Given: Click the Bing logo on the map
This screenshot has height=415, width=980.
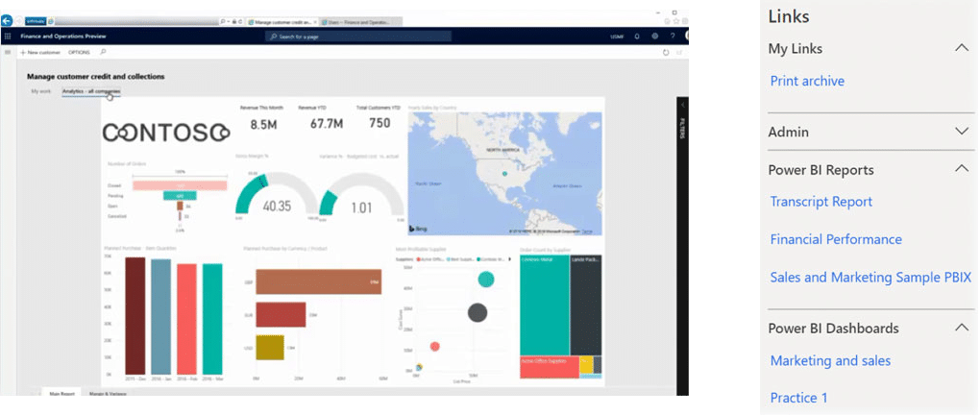Looking at the screenshot, I should pos(418,230).
